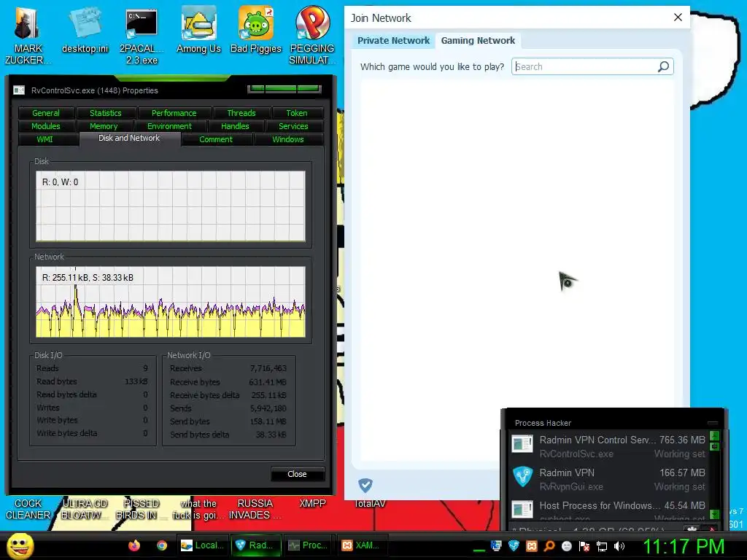Click the 11:17 PM taskbar clock
The height and width of the screenshot is (560, 747).
[x=684, y=546]
